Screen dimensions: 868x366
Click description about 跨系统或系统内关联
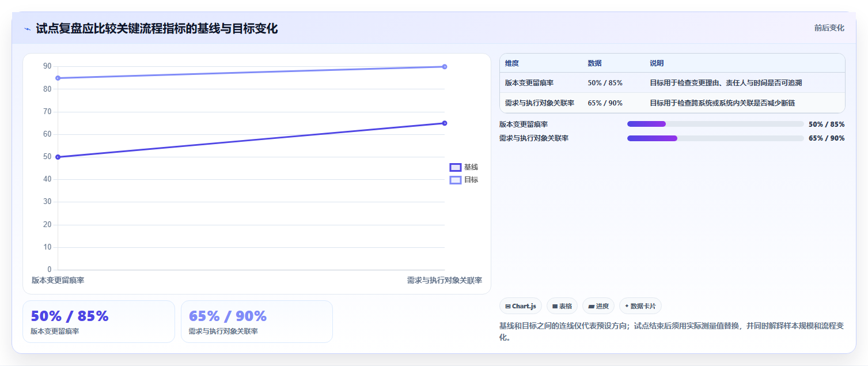click(722, 103)
